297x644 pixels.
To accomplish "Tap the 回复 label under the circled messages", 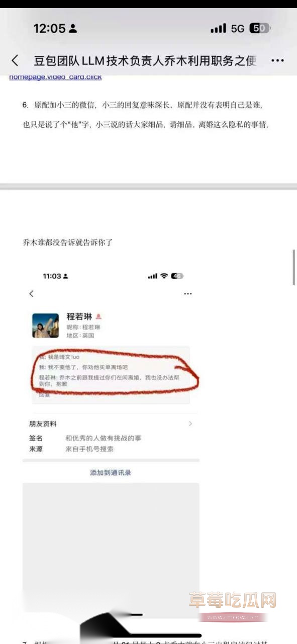I will (44, 395).
